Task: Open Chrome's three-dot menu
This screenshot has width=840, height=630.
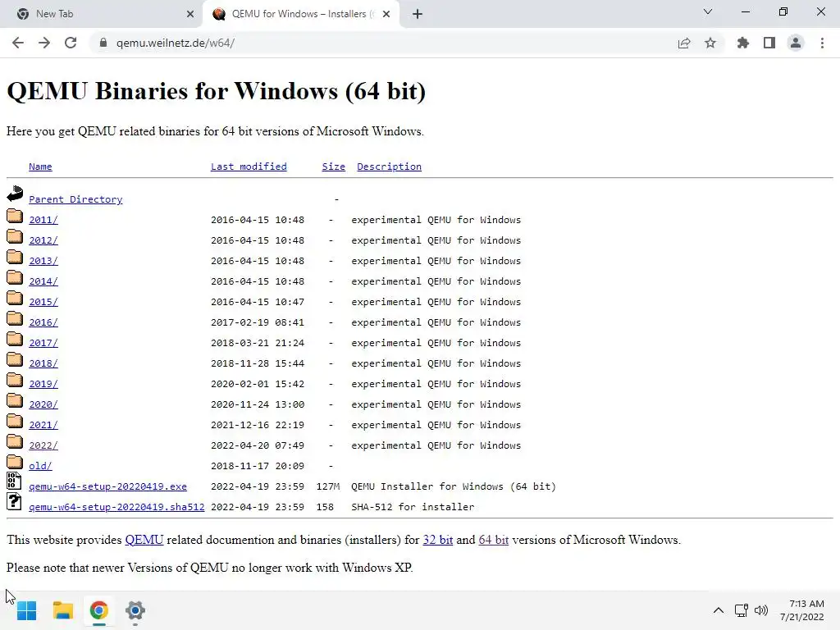Action: (x=822, y=43)
